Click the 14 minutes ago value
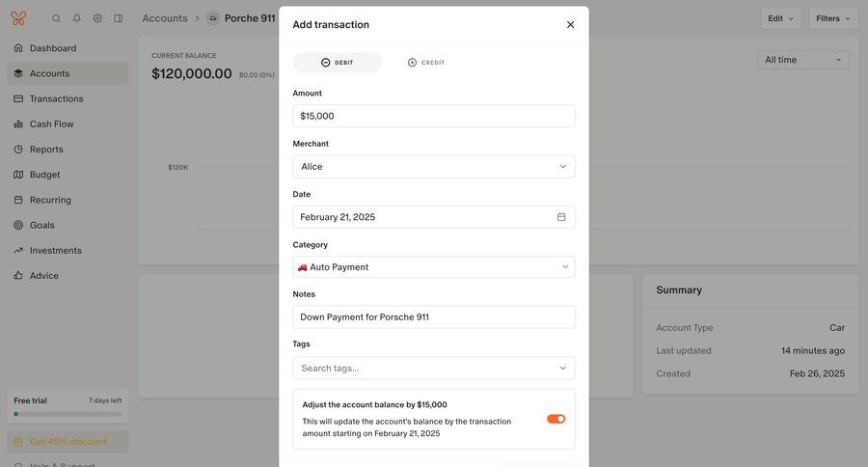The image size is (868, 467). (813, 350)
